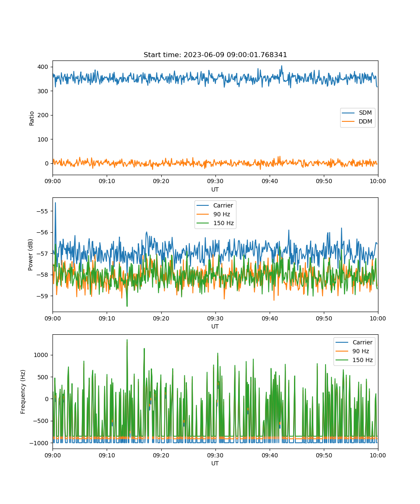Click the 'Power (dB)' y-axis label
The width and height of the screenshot is (420, 504).
tap(31, 255)
